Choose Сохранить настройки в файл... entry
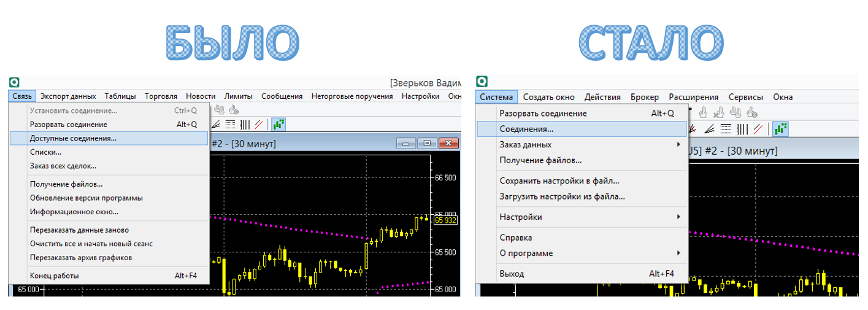 582,181
